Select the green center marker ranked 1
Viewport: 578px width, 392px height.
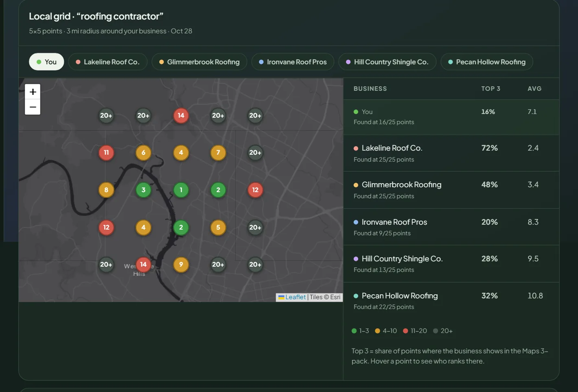181,190
